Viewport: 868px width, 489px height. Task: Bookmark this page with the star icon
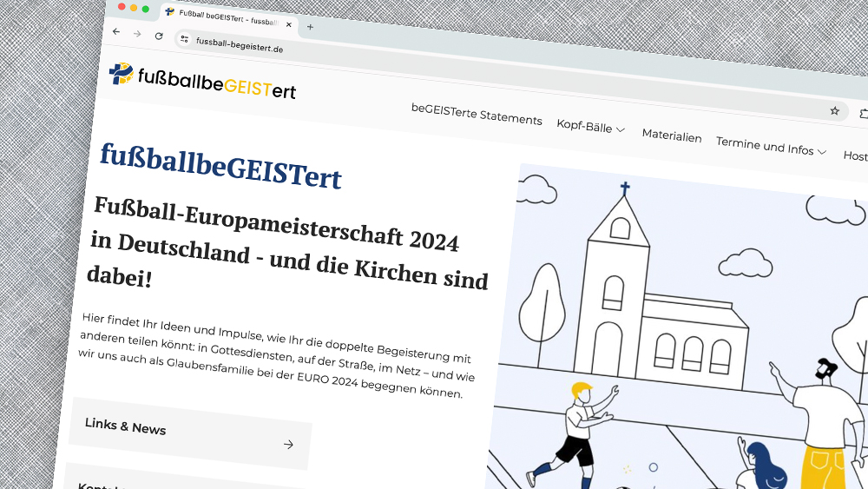[x=835, y=111]
